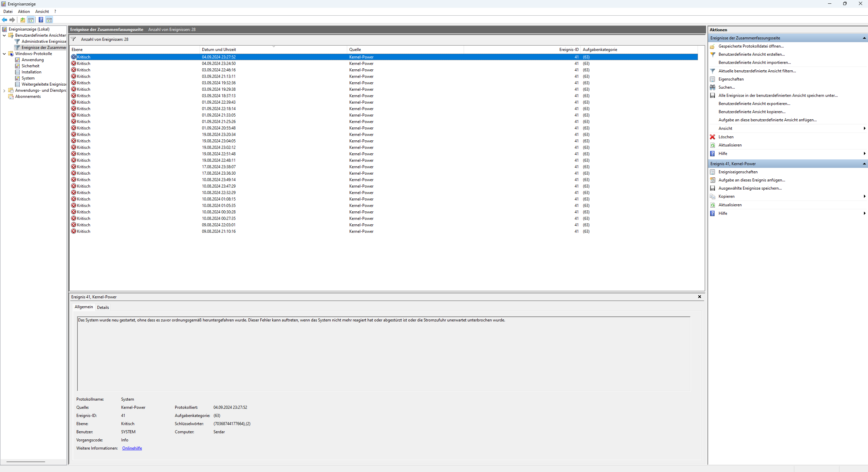Open the Kopieren submenu arrow

click(864, 196)
